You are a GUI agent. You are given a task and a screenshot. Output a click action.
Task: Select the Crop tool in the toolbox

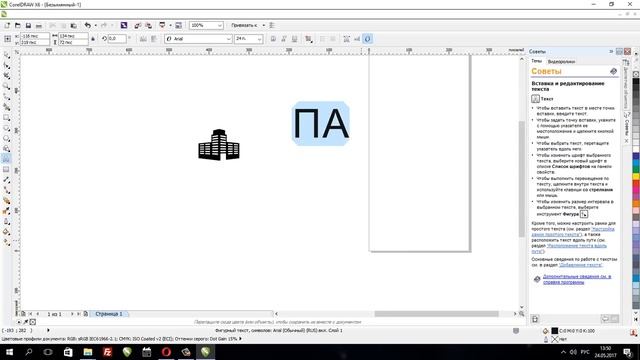[7, 76]
